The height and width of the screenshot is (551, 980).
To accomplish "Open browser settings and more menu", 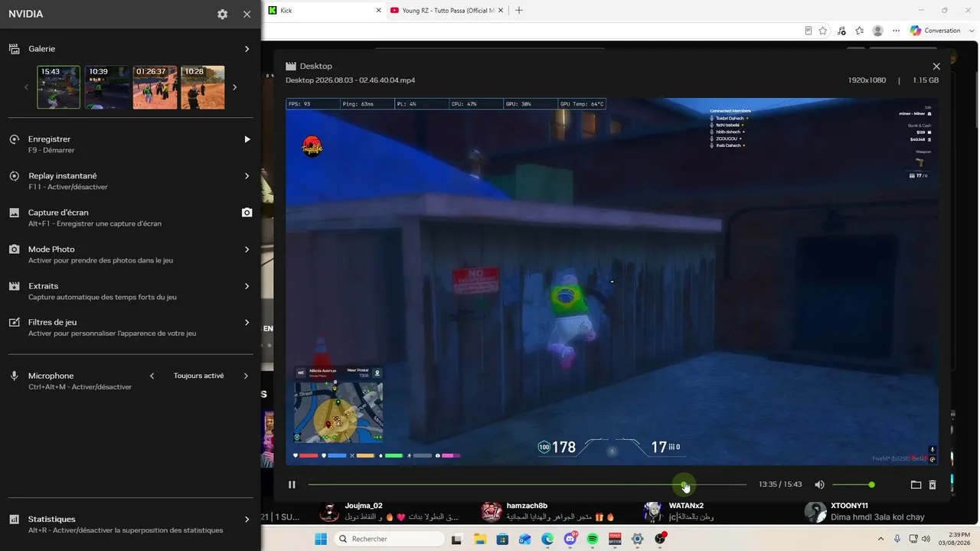I will [894, 31].
